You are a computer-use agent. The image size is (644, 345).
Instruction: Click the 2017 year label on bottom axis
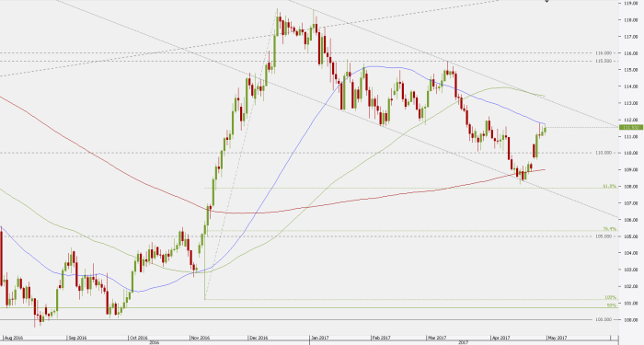tap(464, 342)
